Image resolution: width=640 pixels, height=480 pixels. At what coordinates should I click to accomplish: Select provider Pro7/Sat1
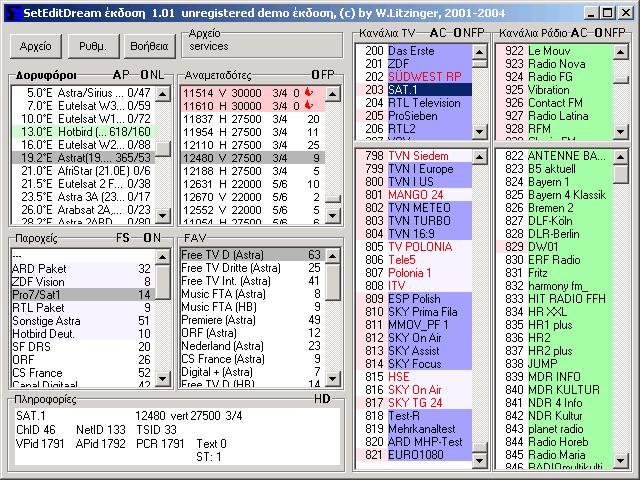click(83, 295)
